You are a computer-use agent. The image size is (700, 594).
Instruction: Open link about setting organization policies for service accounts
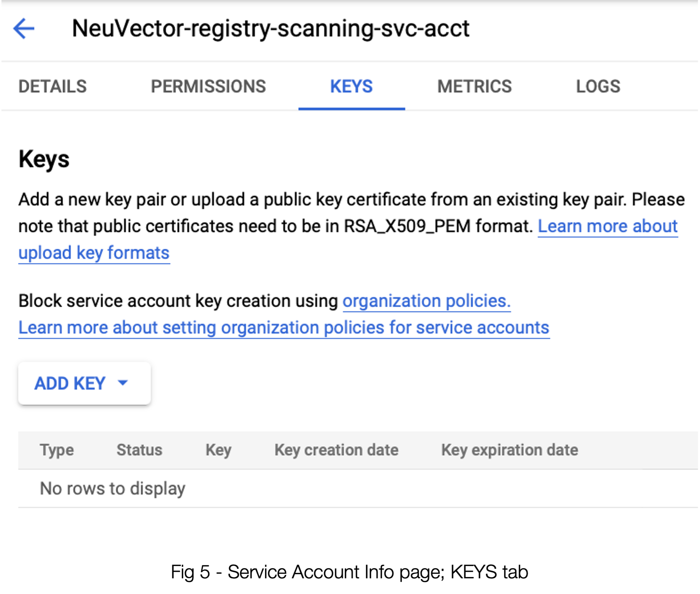click(x=284, y=328)
